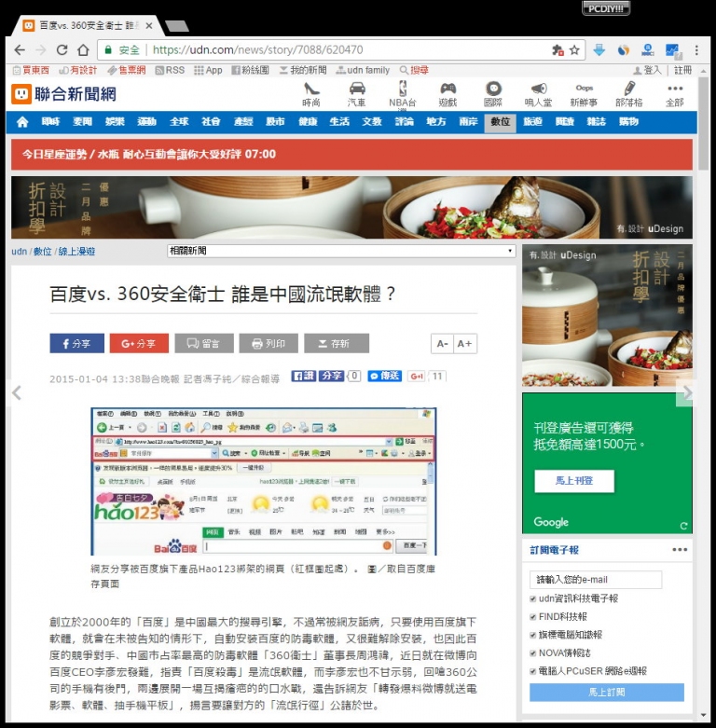
Task: Bookmark this page with the star icon
Action: point(574,49)
